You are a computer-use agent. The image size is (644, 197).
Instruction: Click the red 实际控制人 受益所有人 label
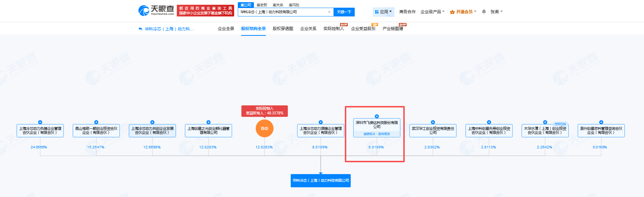pyautogui.click(x=264, y=111)
